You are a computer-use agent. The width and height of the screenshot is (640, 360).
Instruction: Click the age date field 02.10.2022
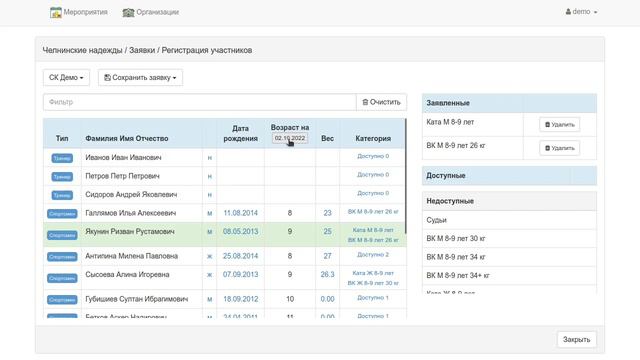point(290,138)
